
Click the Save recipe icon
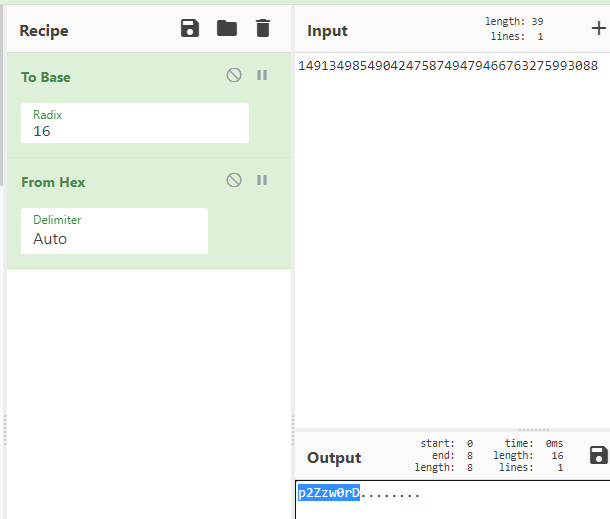[x=190, y=29]
